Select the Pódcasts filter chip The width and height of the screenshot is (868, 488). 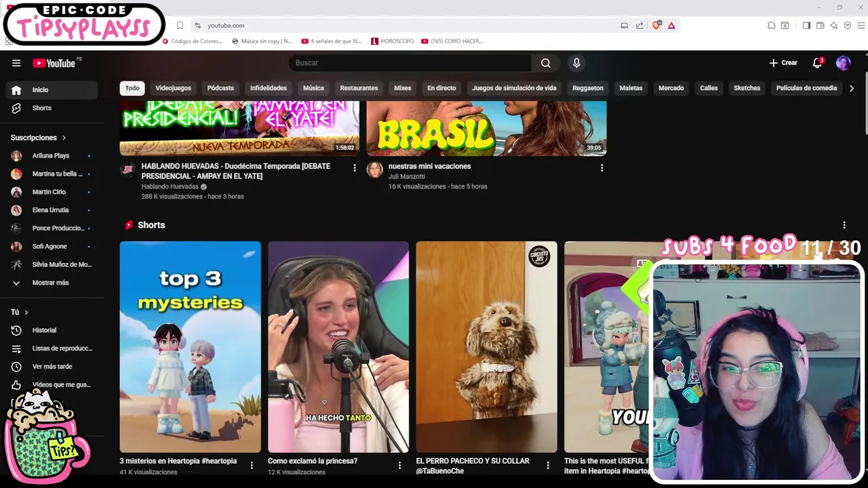220,88
